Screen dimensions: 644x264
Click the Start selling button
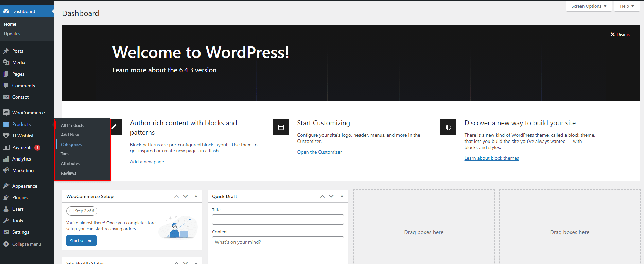point(81,241)
